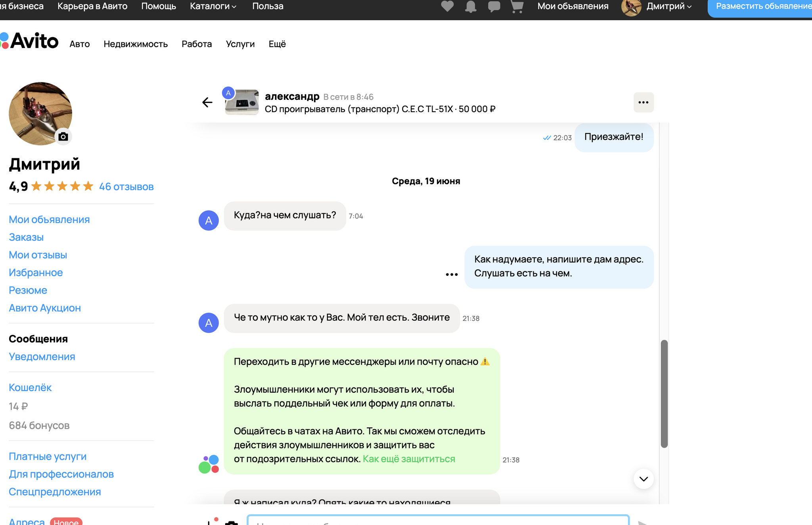The image size is (812, 525).
Task: Open Мои объявления in sidebar
Action: pos(49,220)
